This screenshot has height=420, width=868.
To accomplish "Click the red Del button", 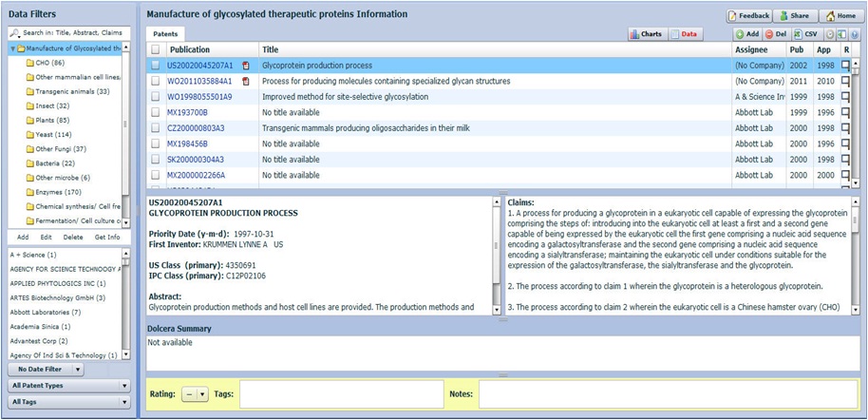I will tap(775, 34).
